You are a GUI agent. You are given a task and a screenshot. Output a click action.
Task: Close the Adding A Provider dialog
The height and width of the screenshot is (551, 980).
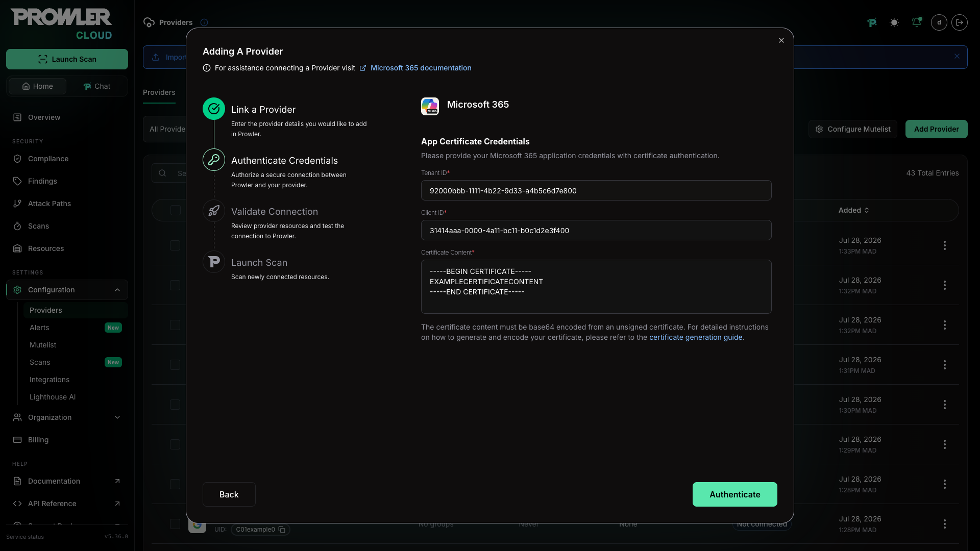pos(781,40)
